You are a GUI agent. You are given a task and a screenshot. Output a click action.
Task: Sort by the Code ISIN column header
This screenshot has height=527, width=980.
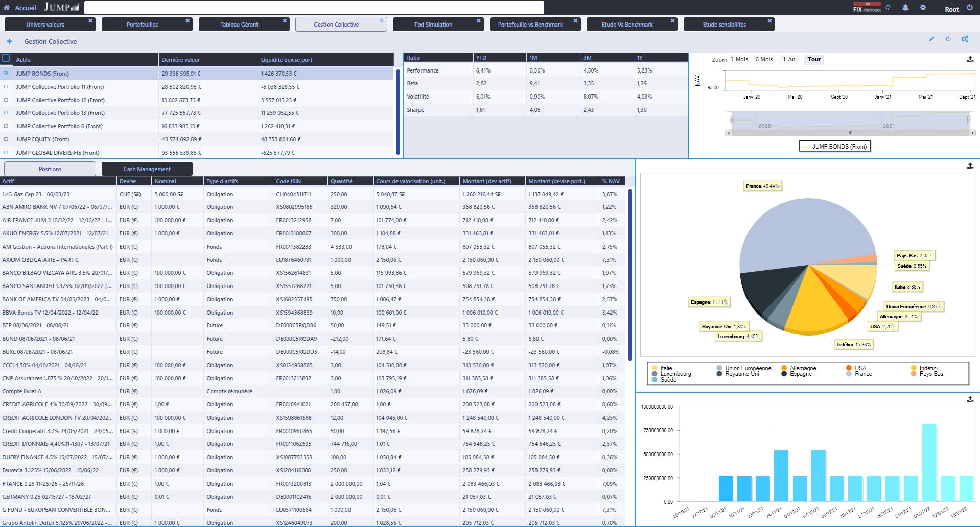pyautogui.click(x=300, y=181)
